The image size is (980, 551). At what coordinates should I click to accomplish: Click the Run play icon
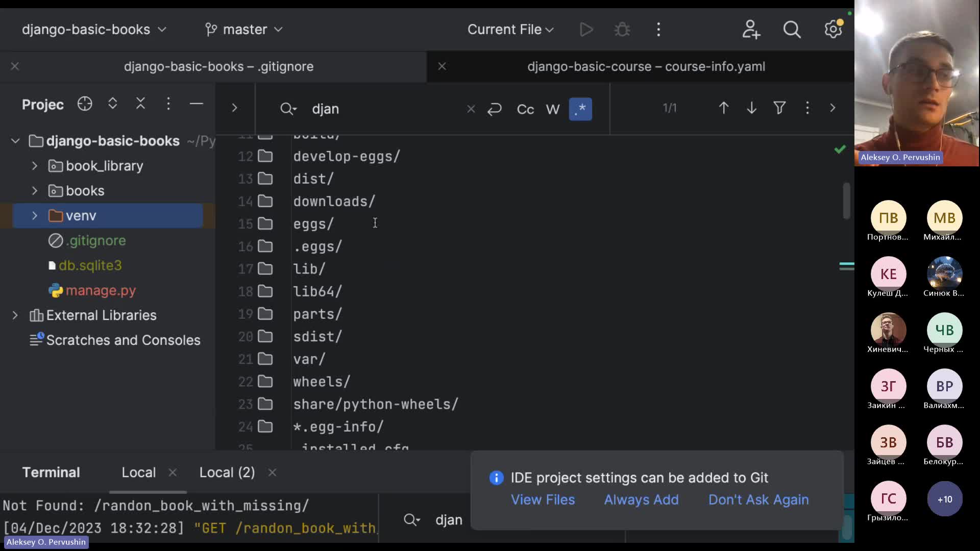[586, 30]
